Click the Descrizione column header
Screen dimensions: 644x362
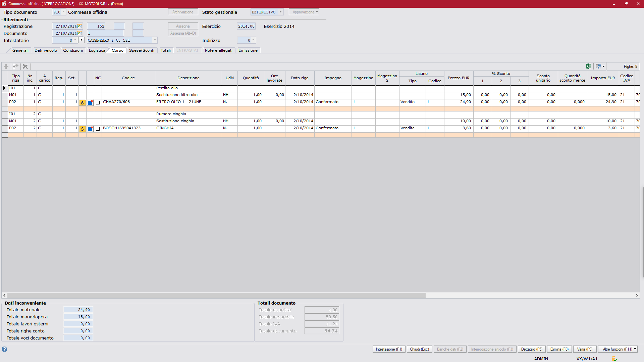188,78
